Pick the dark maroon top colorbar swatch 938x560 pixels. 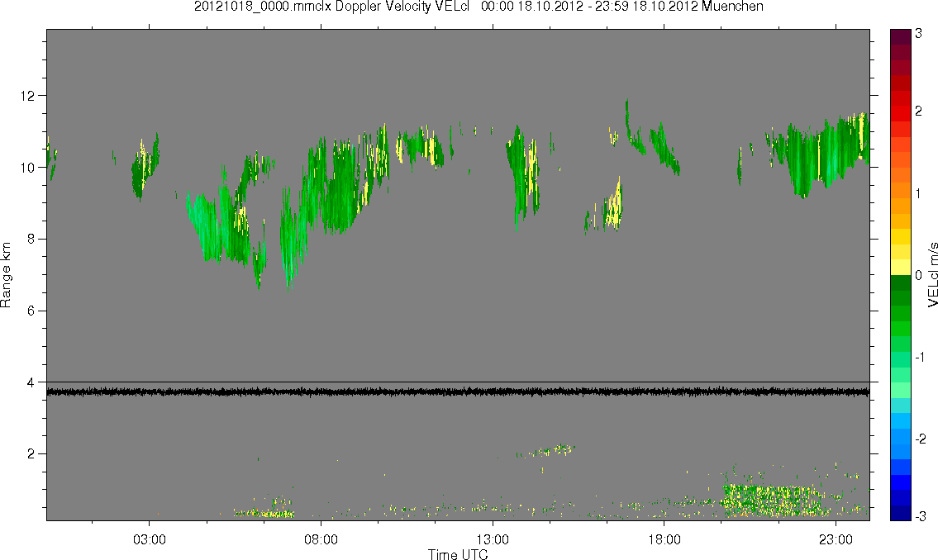[900, 36]
